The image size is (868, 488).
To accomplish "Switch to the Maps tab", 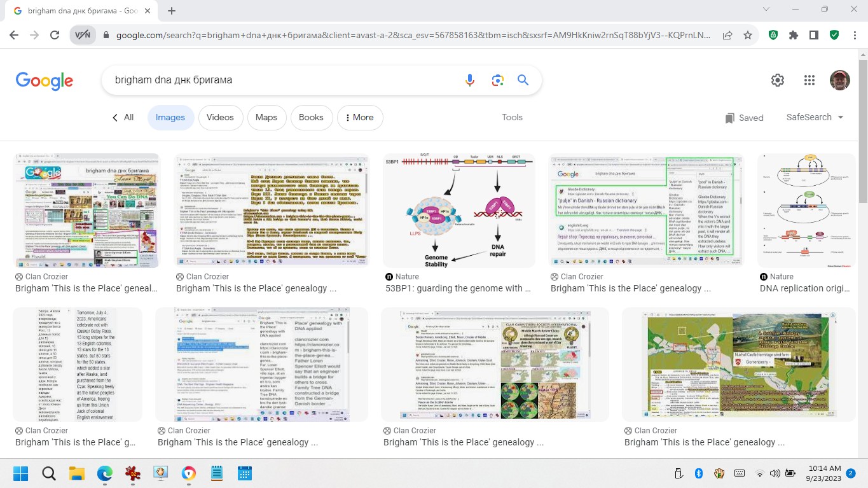I will point(266,117).
